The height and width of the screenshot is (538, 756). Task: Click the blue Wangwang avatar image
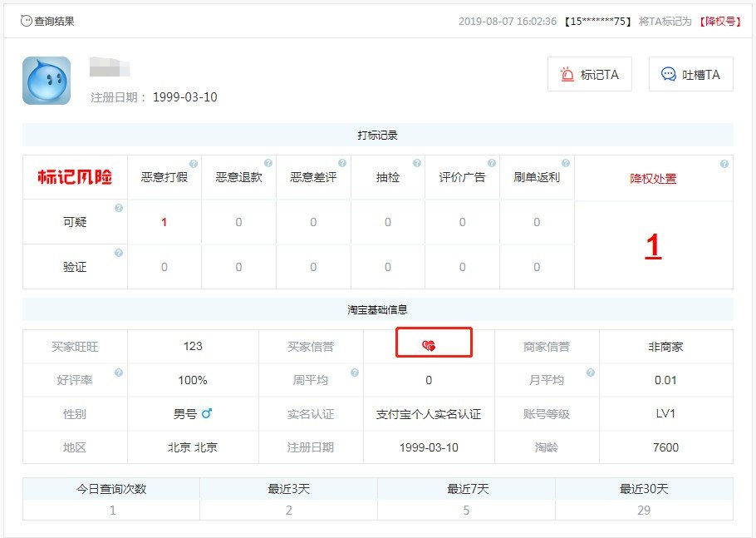[x=47, y=81]
